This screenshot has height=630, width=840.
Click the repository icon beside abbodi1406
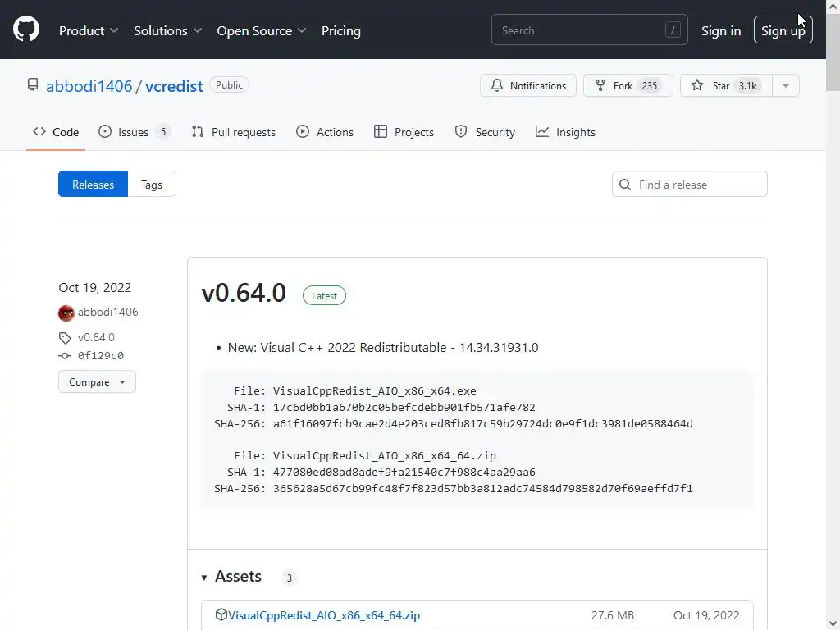tap(33, 84)
